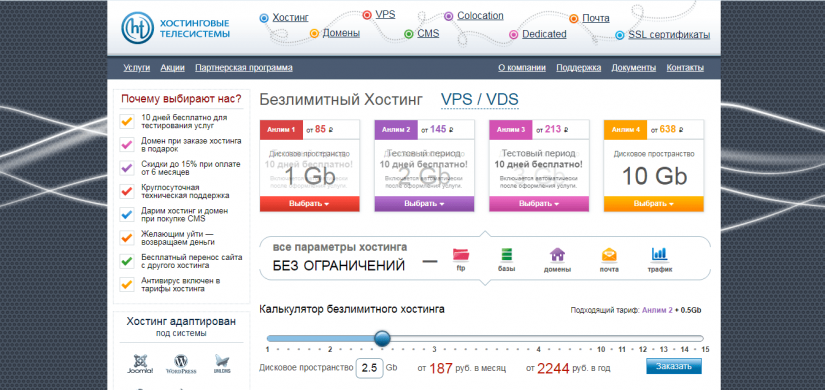This screenshot has height=390, width=825.
Task: Click the Подходящий тариф Анлим 2 text
Action: click(636, 311)
